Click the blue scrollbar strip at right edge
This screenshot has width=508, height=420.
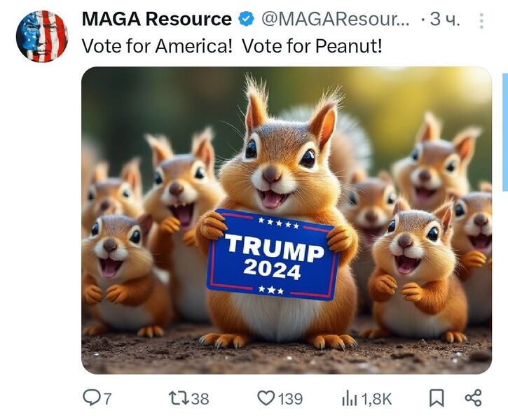coord(505,132)
